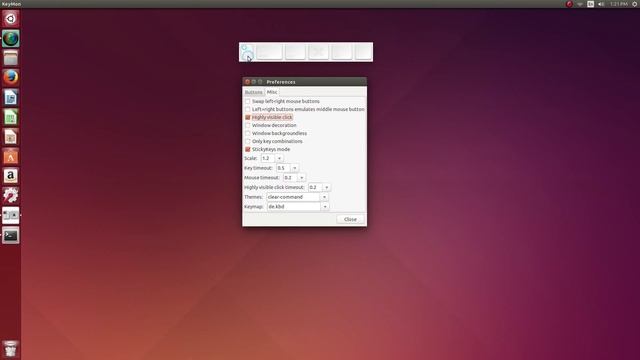This screenshot has width=640, height=360.
Task: Open the network indicator menu
Action: click(x=580, y=4)
